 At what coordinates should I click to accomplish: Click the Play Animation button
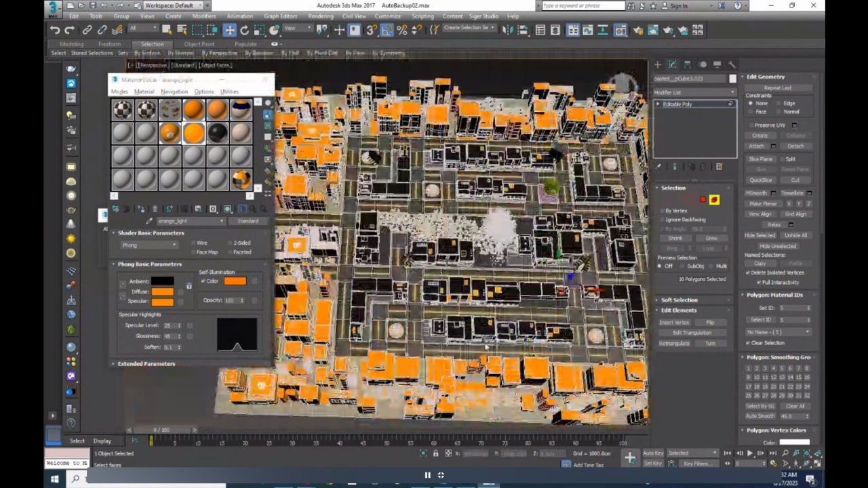[749, 453]
